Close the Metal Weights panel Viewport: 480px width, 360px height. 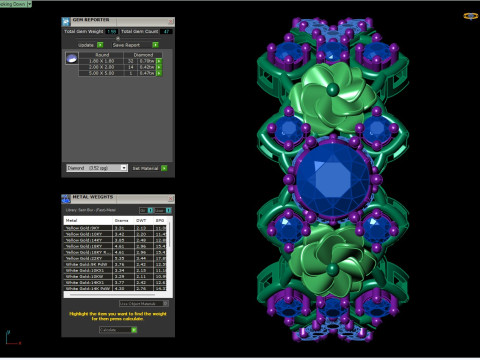[x=170, y=199]
